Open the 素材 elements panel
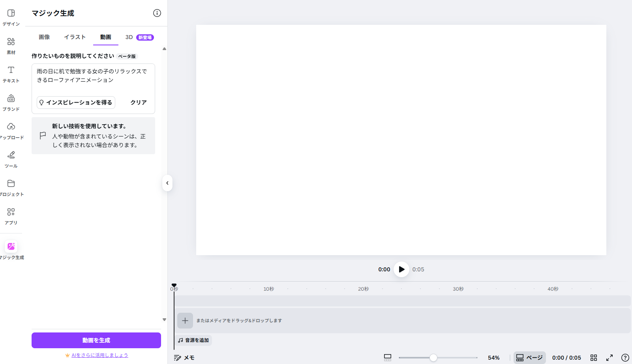This screenshot has height=364, width=632. coord(11,46)
